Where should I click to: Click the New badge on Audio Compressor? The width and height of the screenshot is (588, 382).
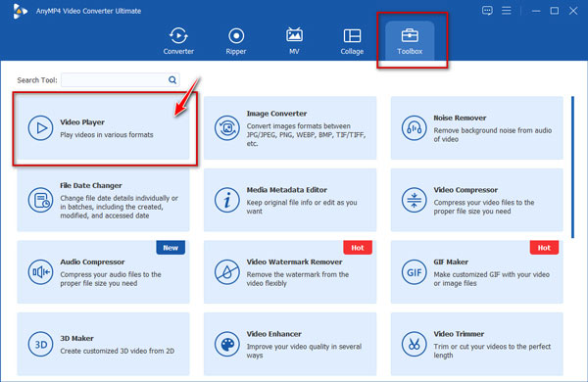click(171, 248)
